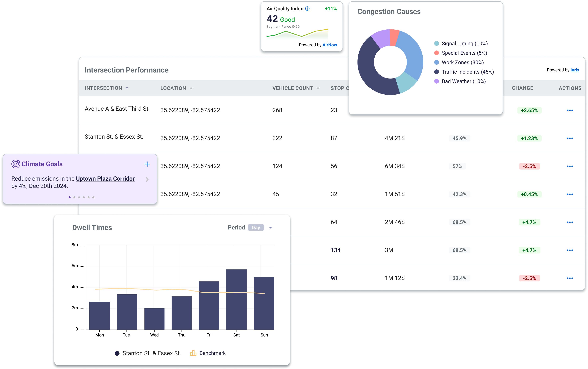This screenshot has height=369, width=588.
Task: Click the Climate Goals target icon
Action: pos(16,164)
